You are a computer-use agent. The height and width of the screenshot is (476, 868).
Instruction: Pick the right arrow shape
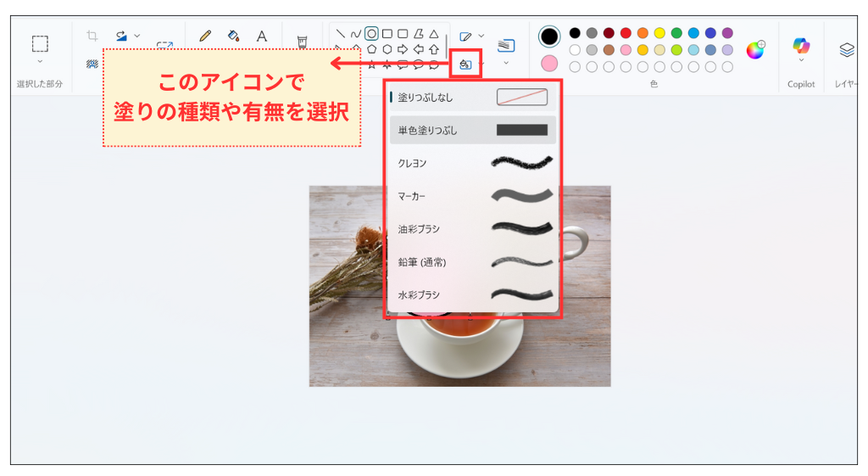(x=403, y=49)
